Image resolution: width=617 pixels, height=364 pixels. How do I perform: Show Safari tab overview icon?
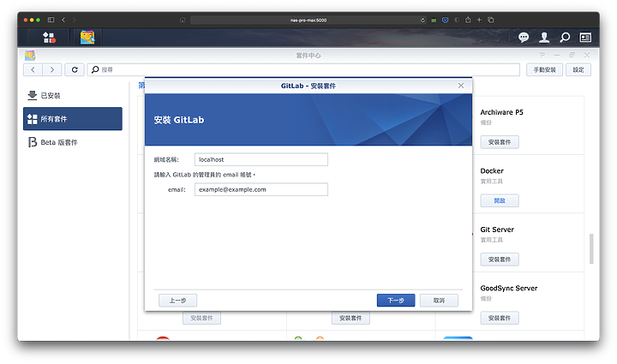491,20
